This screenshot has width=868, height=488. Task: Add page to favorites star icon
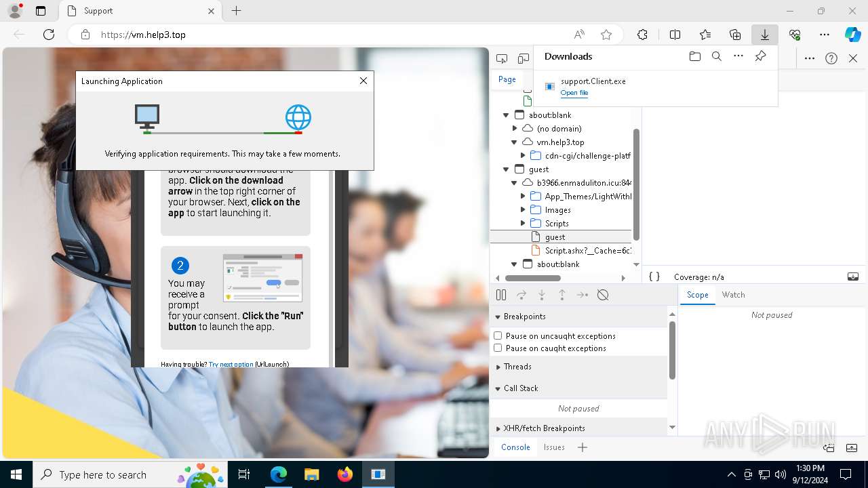(x=606, y=35)
